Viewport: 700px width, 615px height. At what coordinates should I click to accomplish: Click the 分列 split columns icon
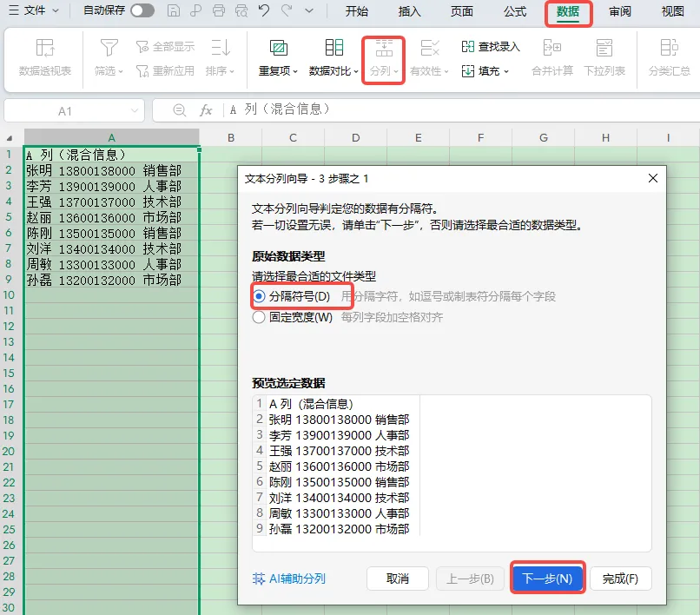(x=384, y=49)
